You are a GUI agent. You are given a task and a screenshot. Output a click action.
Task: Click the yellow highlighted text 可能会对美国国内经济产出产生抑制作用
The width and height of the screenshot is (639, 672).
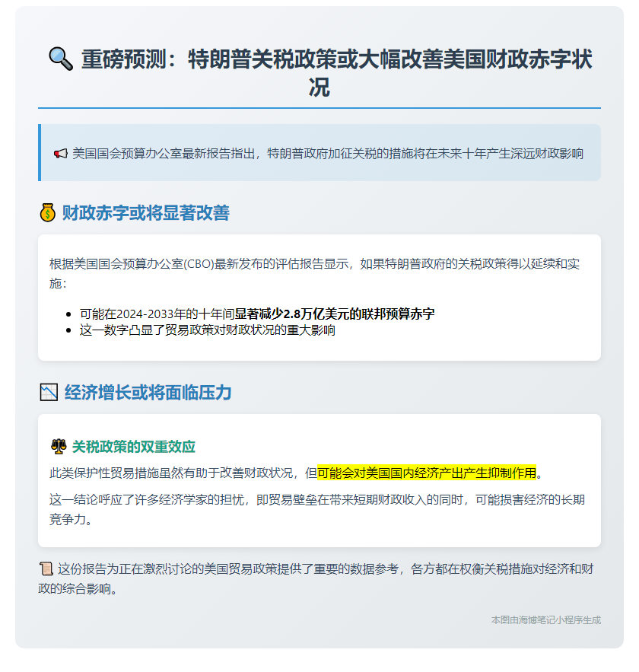coord(427,473)
